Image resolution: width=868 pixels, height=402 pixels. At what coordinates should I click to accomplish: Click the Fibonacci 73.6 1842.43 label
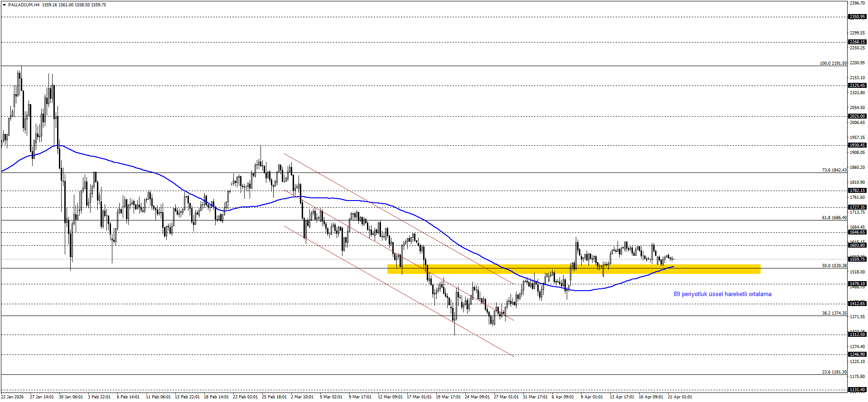click(834, 170)
